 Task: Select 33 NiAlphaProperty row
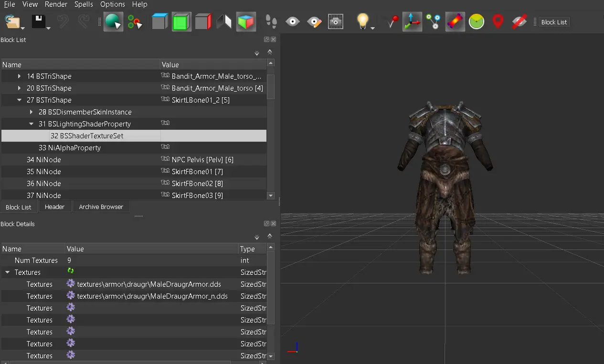(134, 148)
